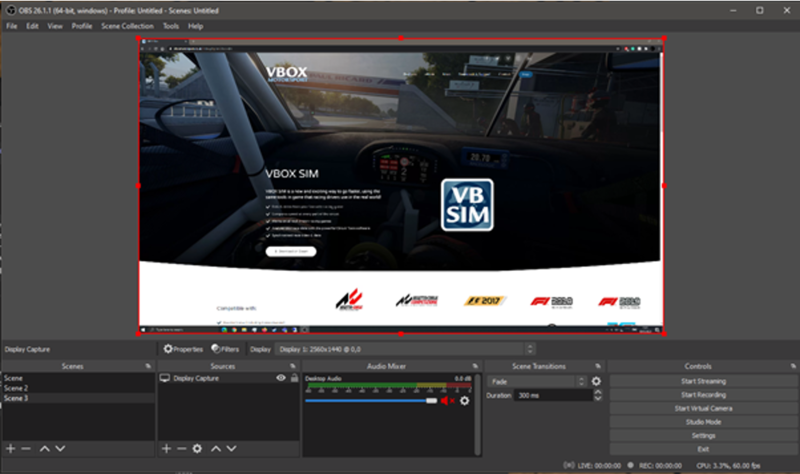Move source down in Sources list
Viewport: 800px width, 474px height.
pyautogui.click(x=232, y=448)
